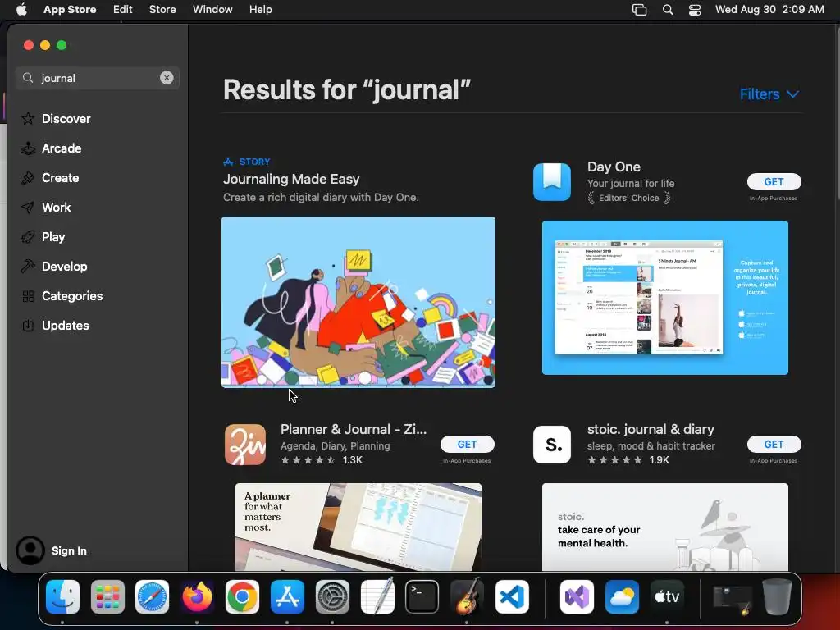Get the stoic. journal & diary app

tap(774, 444)
